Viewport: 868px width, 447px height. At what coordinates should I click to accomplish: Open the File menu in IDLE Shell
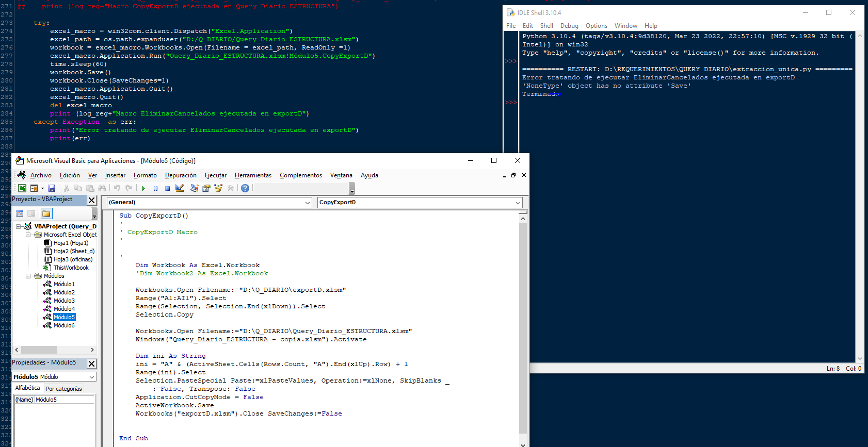pos(511,26)
